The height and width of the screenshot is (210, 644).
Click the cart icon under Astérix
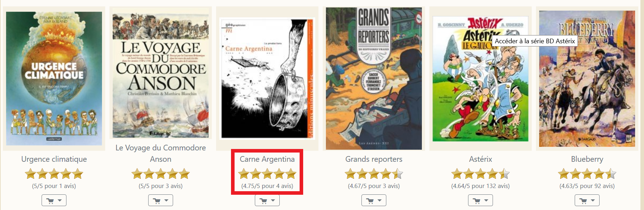click(477, 200)
